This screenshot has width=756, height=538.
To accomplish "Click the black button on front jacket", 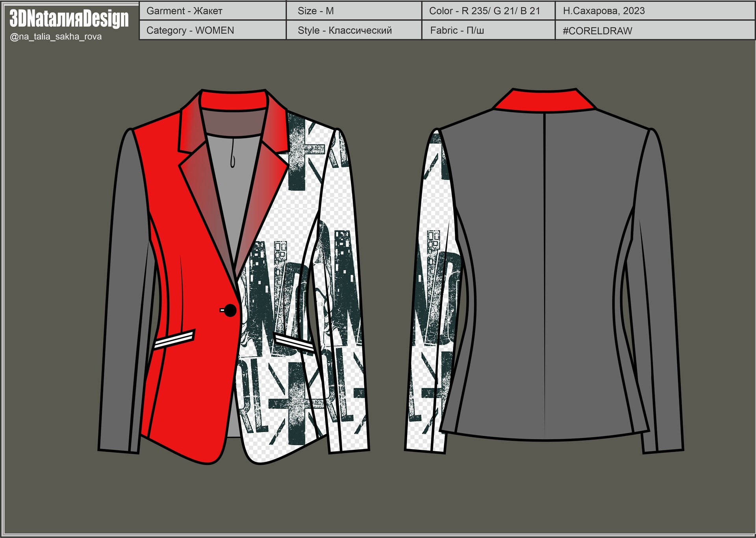I will coord(230,310).
